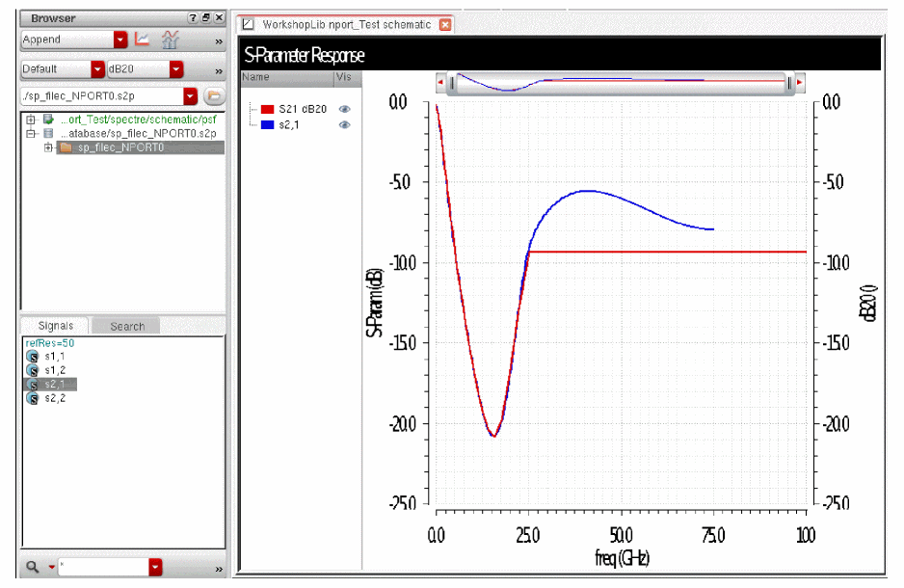The width and height of the screenshot is (904, 588).
Task: Select the s2,2 signal
Action: pyautogui.click(x=54, y=397)
